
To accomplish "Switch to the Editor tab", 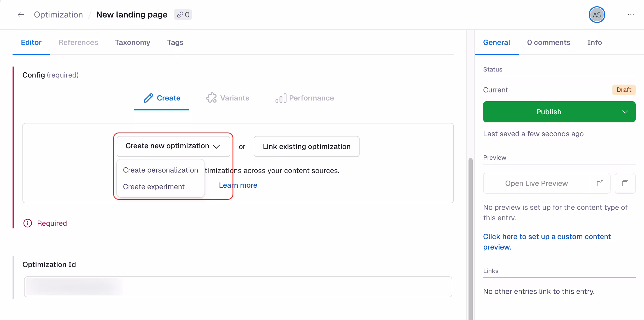I will tap(31, 42).
